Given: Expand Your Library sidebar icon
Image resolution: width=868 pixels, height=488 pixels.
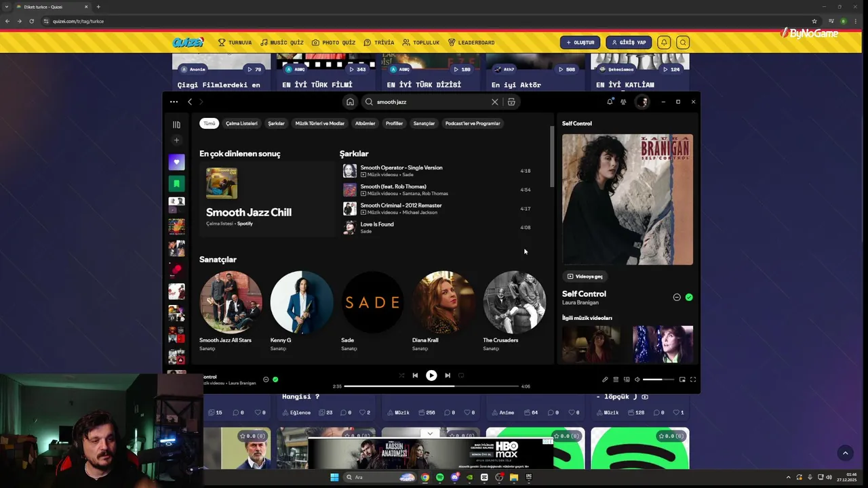Looking at the screenshot, I should pos(176,125).
